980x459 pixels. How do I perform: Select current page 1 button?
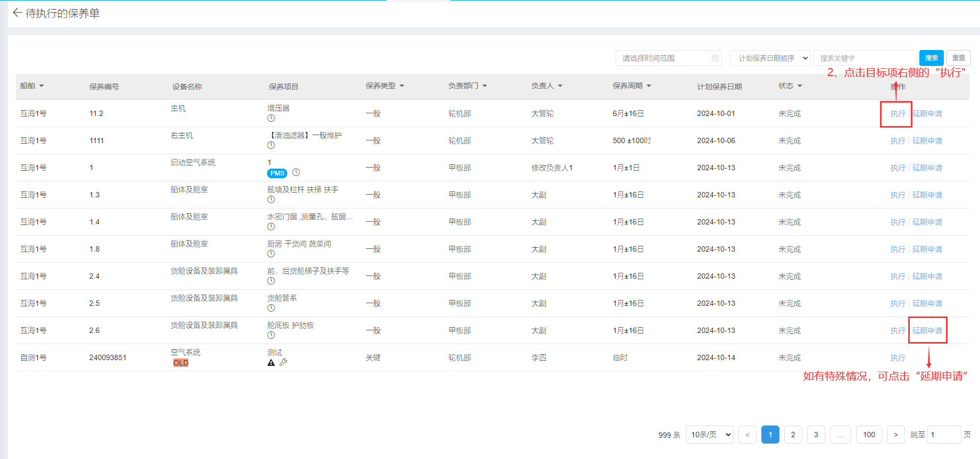(x=770, y=435)
